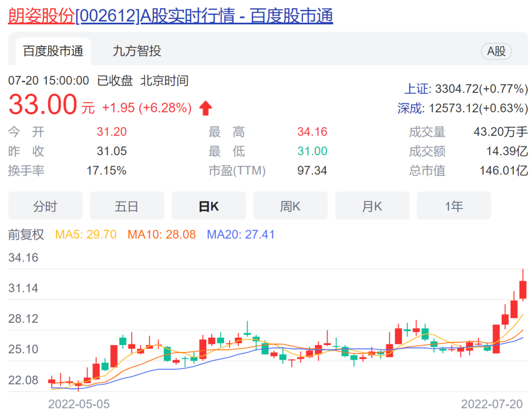Switch to the 月K monthly candlestick view
The height and width of the screenshot is (414, 532).
[x=372, y=206]
